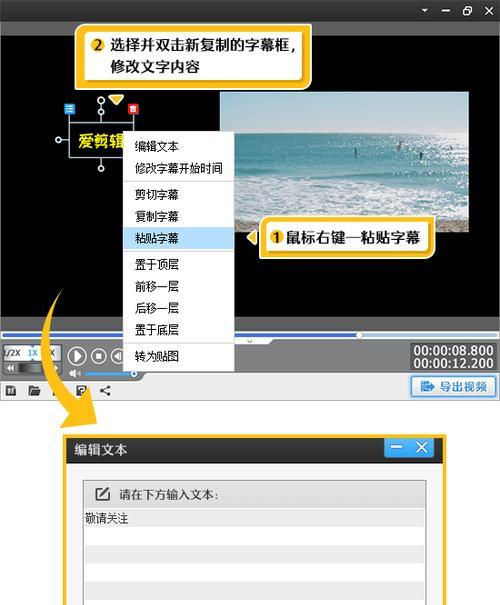The image size is (500, 605).
Task: Click the previous-frame button beside Stop
Action: pyautogui.click(x=117, y=356)
